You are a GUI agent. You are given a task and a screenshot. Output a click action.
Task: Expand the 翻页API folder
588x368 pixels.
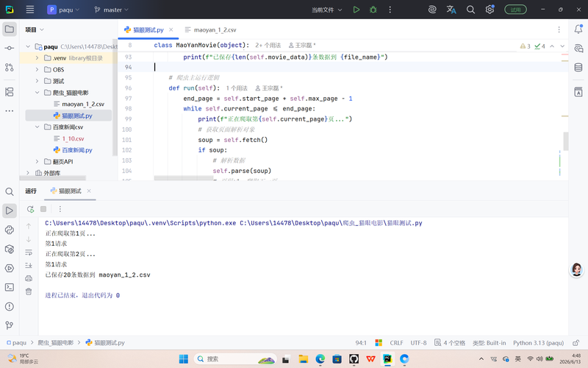tap(37, 161)
